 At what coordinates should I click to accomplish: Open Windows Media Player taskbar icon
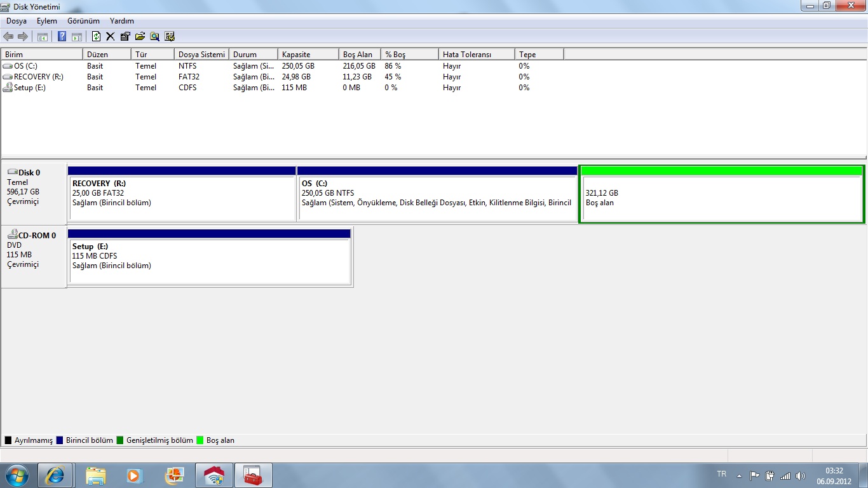pos(135,475)
